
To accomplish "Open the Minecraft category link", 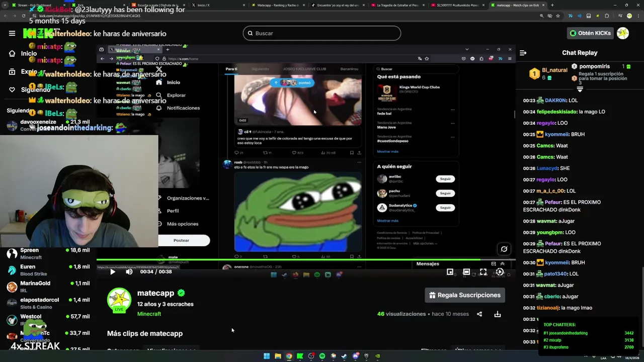I will 149,314.
